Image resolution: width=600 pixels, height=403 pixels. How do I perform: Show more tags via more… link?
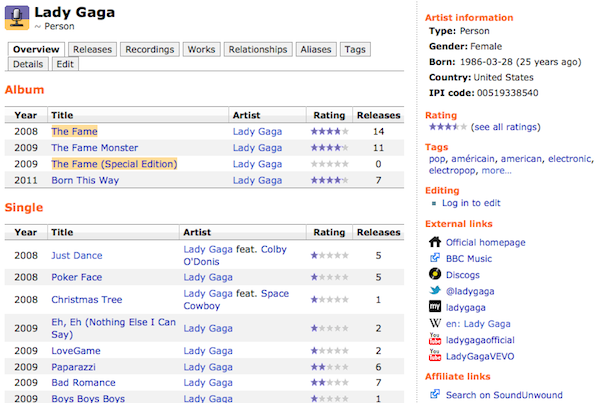pyautogui.click(x=496, y=170)
